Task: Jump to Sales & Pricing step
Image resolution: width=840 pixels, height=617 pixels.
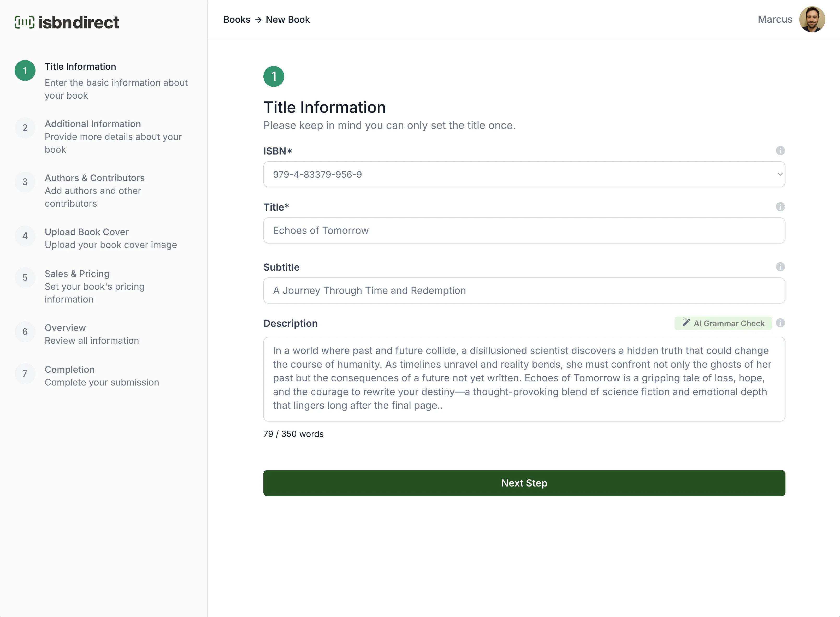Action: pos(77,274)
